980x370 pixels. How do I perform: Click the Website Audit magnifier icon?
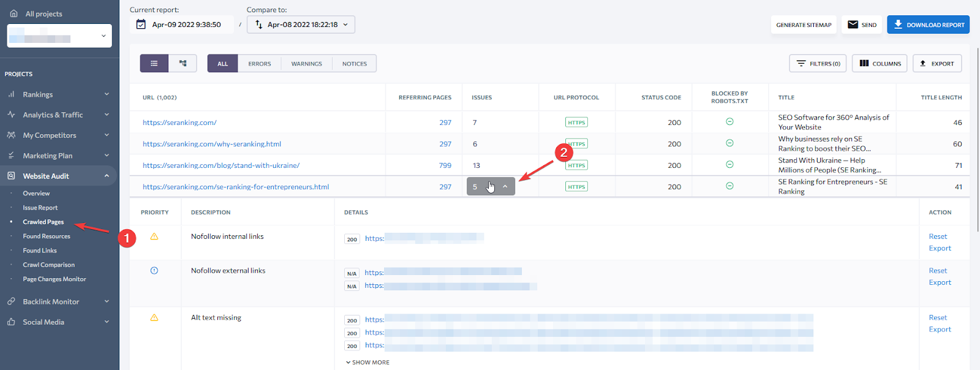click(11, 176)
